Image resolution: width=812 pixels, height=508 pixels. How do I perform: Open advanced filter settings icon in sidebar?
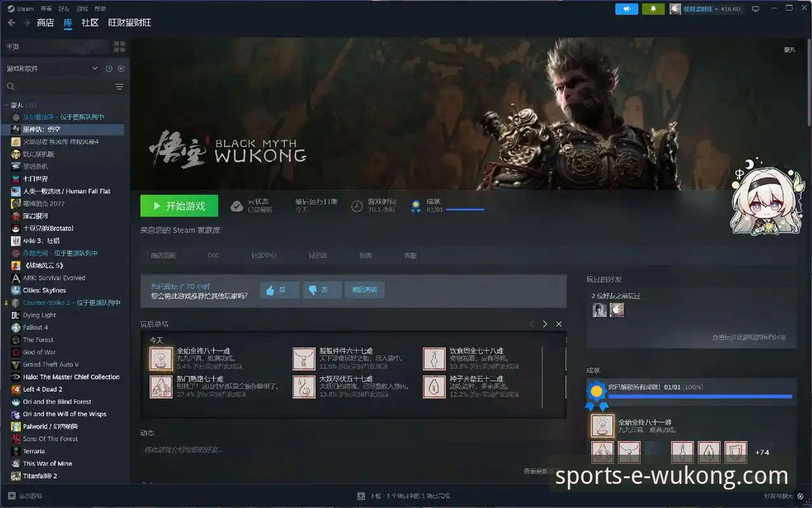(x=119, y=87)
